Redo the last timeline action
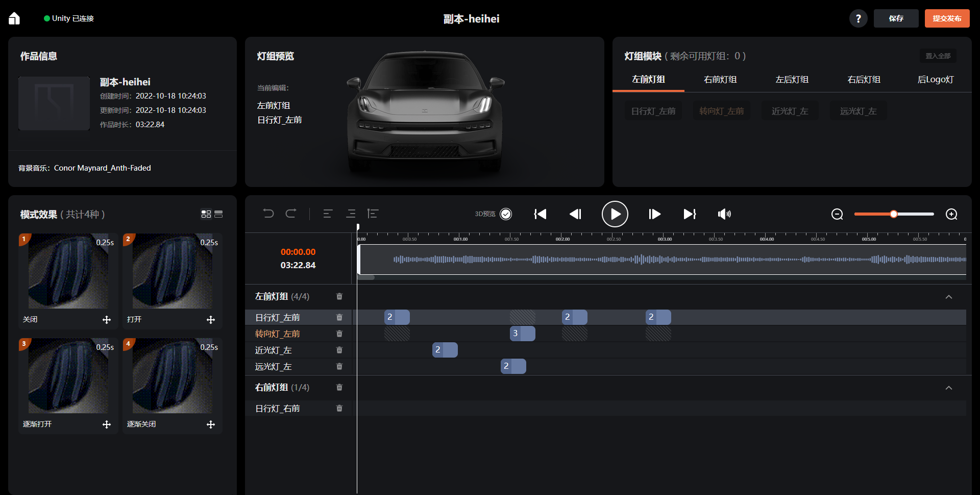This screenshot has height=495, width=980. click(291, 214)
